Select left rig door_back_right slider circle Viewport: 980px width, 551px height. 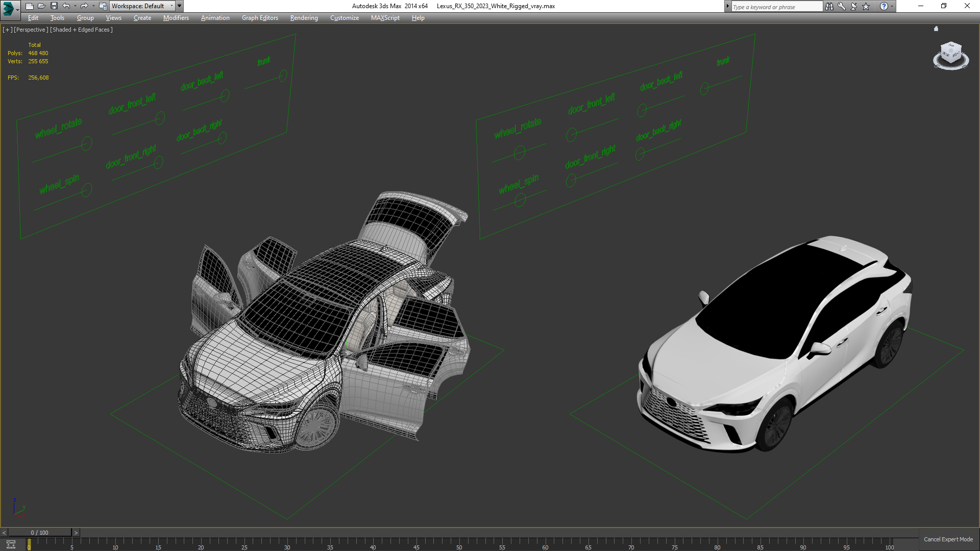pyautogui.click(x=222, y=138)
